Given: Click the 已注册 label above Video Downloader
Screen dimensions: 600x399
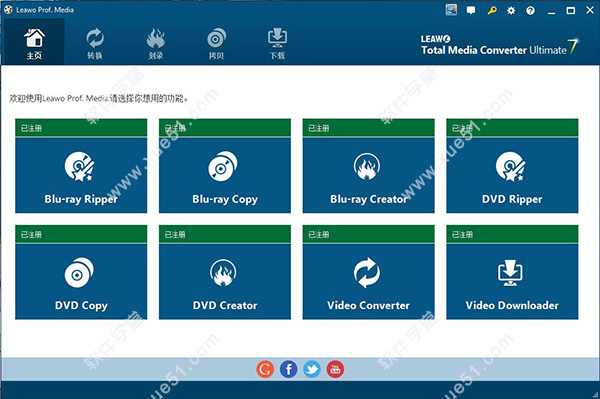Looking at the screenshot, I should pyautogui.click(x=462, y=235).
